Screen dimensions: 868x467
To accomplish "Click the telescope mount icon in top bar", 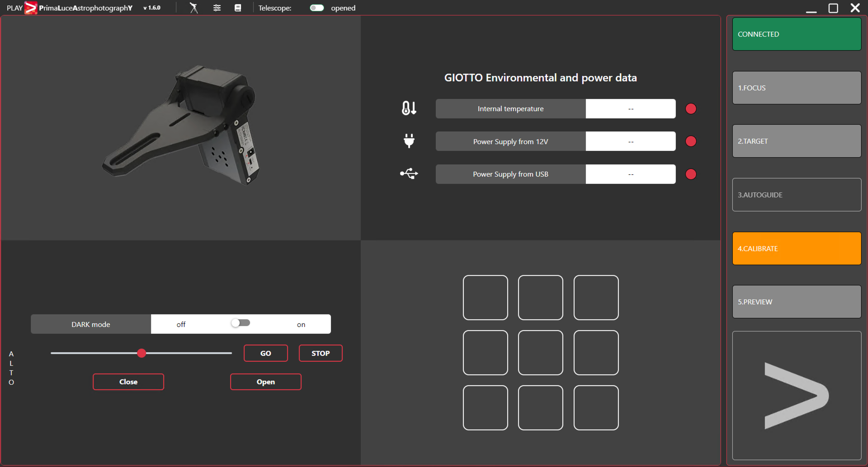I will coord(193,8).
